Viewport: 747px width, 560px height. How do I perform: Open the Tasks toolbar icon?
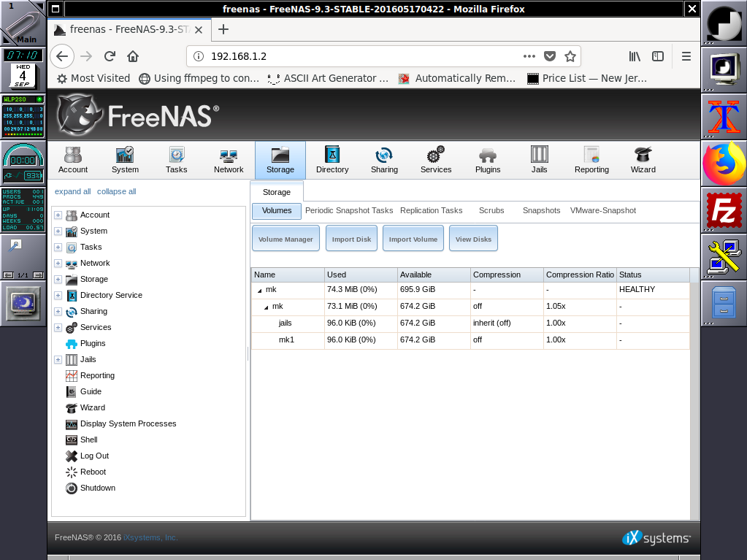tap(176, 161)
